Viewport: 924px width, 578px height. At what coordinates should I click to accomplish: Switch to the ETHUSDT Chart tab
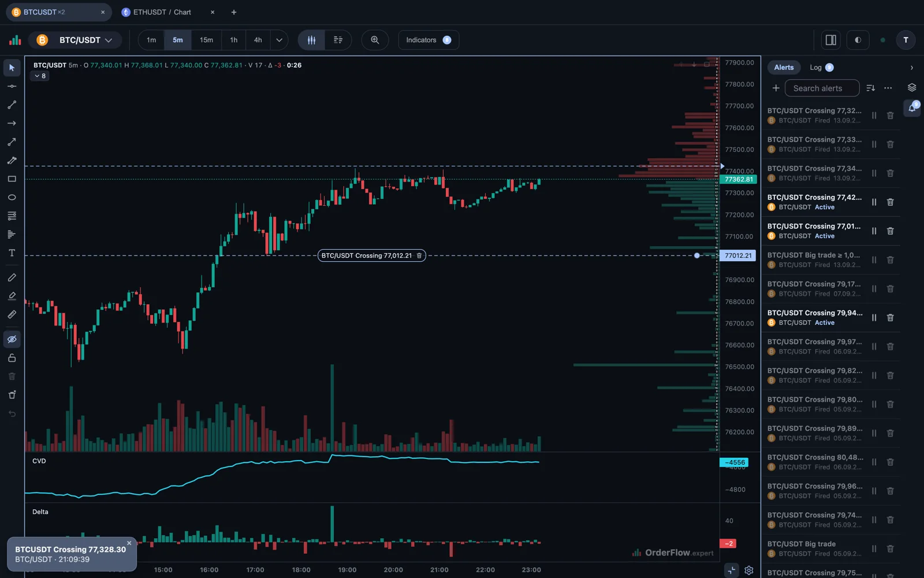(162, 12)
